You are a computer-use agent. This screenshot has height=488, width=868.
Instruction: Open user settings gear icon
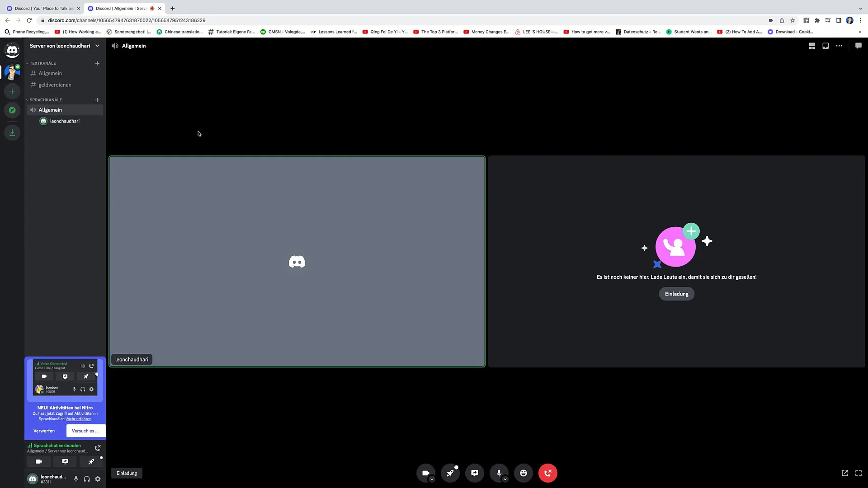pos(98,479)
